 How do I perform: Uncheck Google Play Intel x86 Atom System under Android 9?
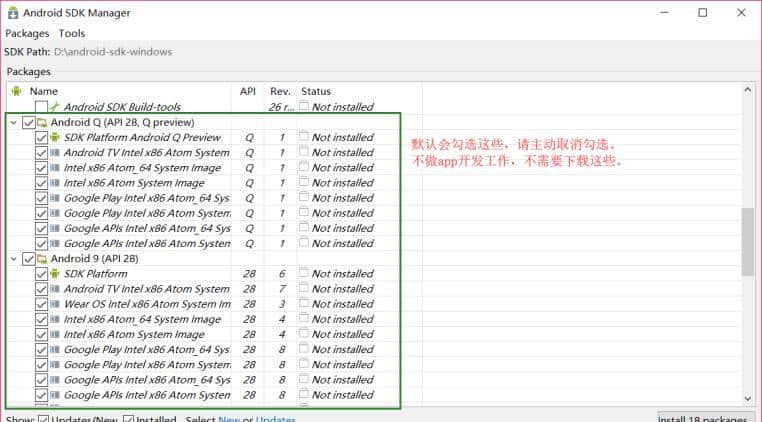point(41,365)
